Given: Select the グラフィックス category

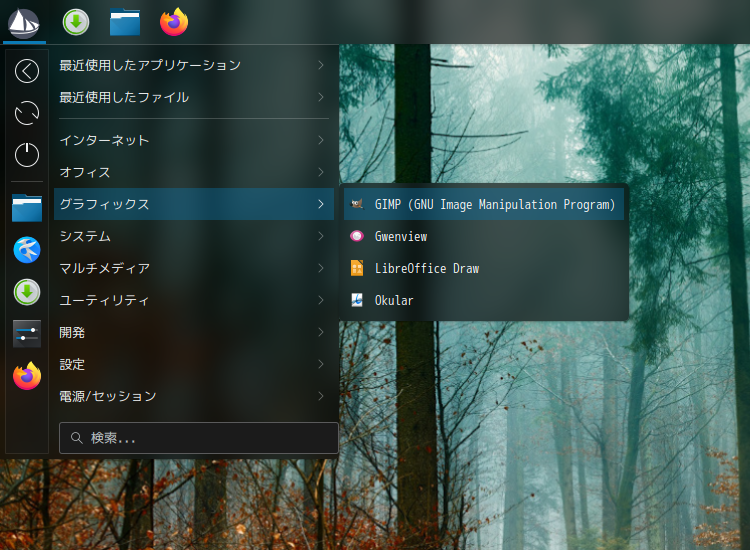Looking at the screenshot, I should pyautogui.click(x=194, y=204).
